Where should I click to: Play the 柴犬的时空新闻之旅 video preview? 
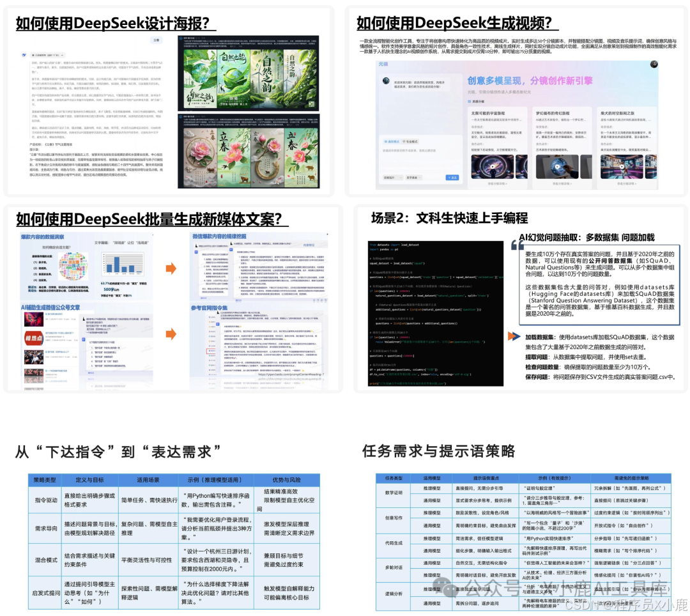(x=622, y=166)
